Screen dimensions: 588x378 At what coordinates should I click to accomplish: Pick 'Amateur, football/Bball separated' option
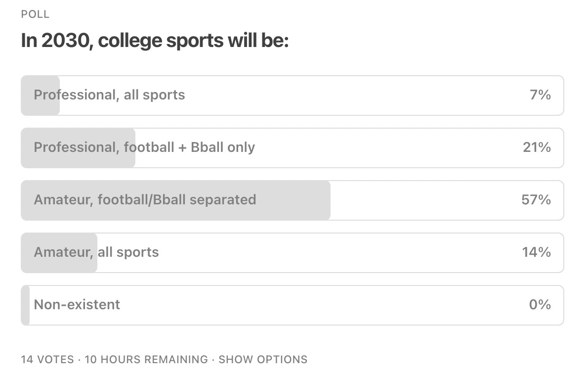point(292,200)
